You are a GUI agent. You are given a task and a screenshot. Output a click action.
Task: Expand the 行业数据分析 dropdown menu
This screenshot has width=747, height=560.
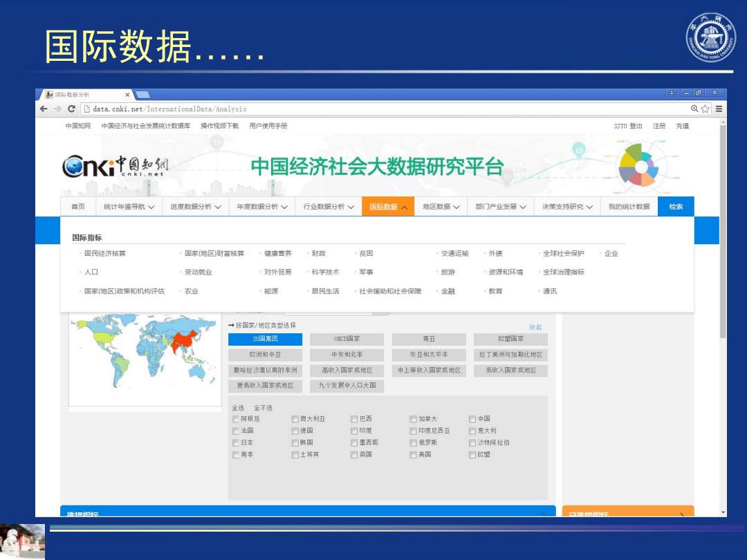(x=329, y=207)
